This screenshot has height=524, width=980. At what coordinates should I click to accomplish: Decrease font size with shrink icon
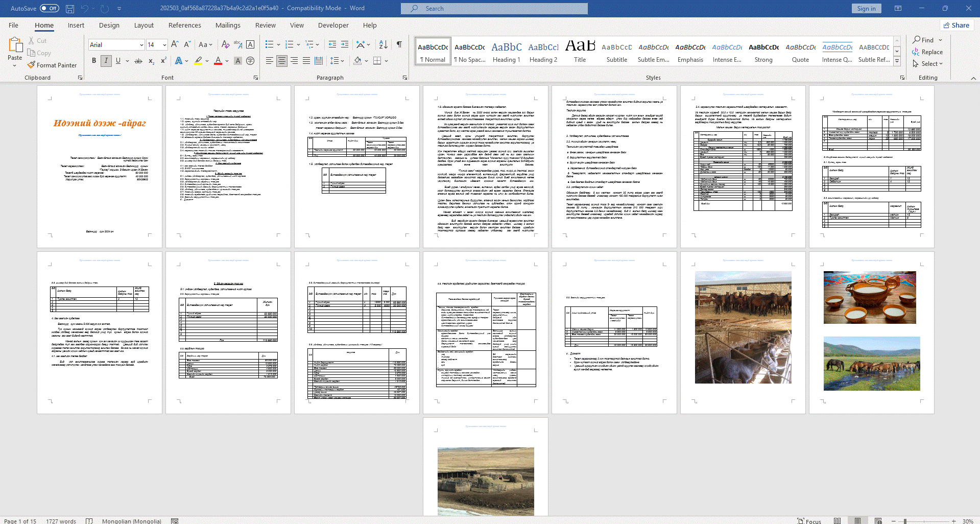click(187, 44)
